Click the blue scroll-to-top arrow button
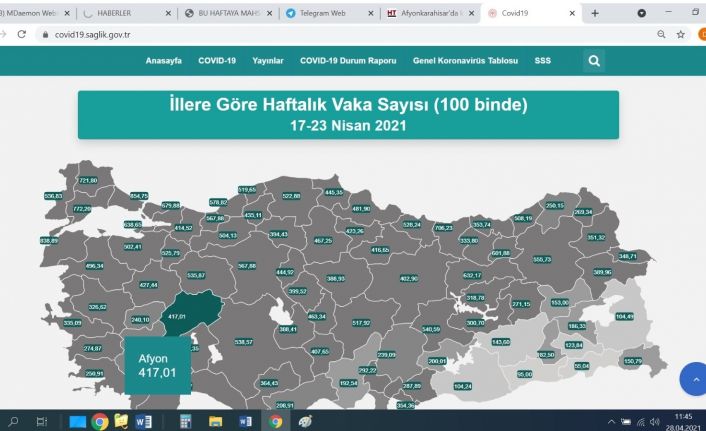 coord(695,379)
